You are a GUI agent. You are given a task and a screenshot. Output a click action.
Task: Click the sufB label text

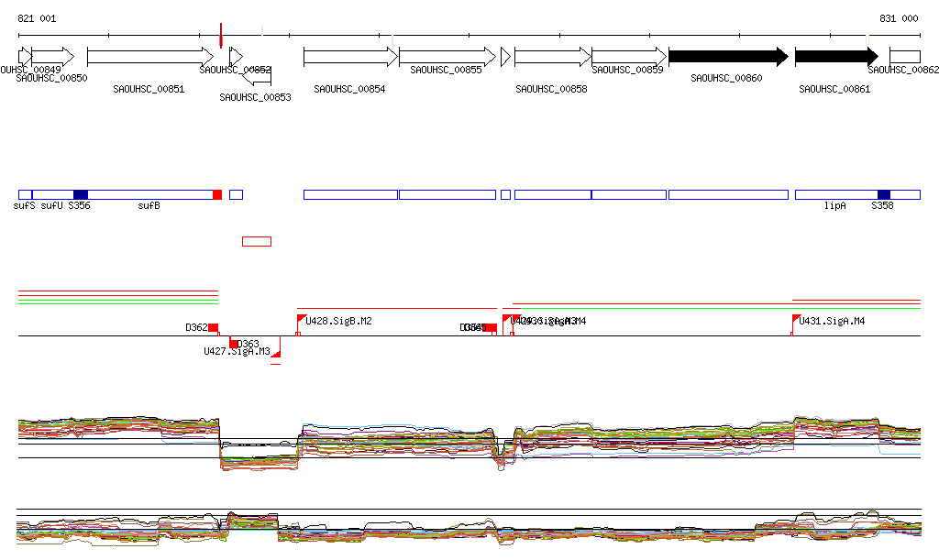coord(149,206)
